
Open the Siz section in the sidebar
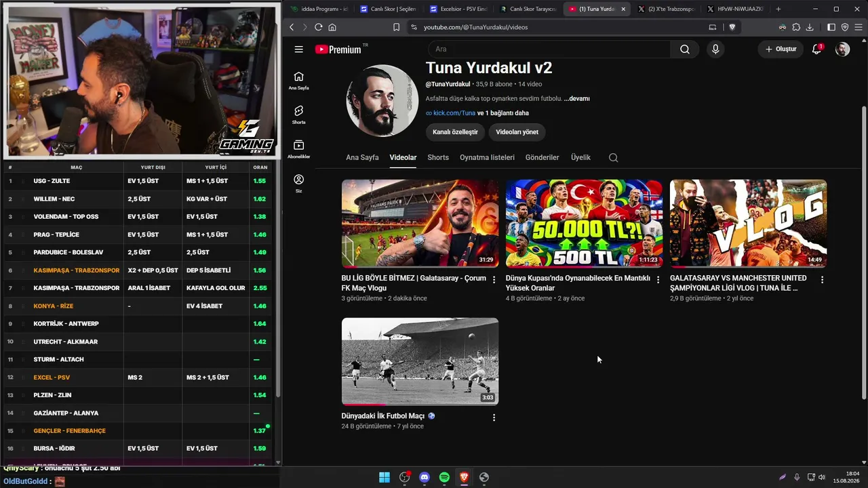[x=298, y=183]
